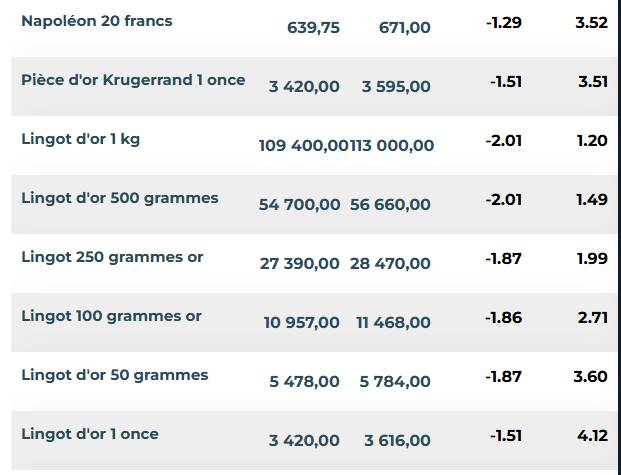Image resolution: width=621 pixels, height=475 pixels.
Task: Select the Lingot d'or 1 kg row title
Action: point(80,139)
